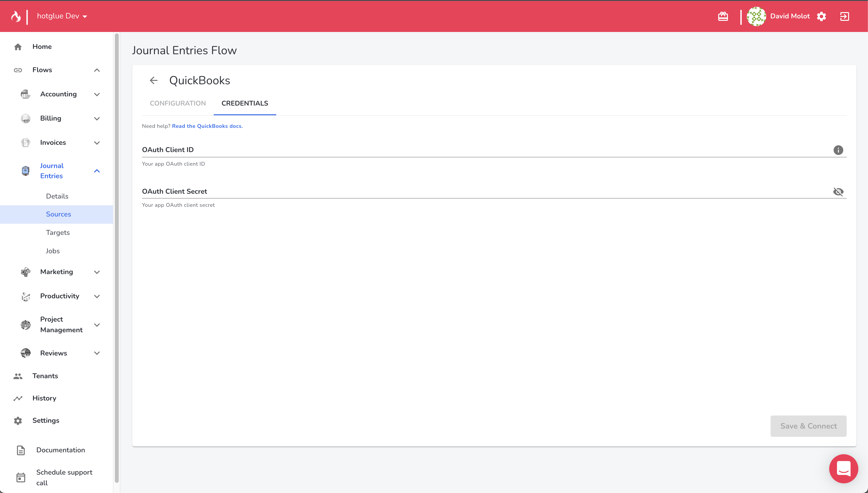Click the Save & Connect button
The height and width of the screenshot is (493, 868).
click(x=808, y=426)
